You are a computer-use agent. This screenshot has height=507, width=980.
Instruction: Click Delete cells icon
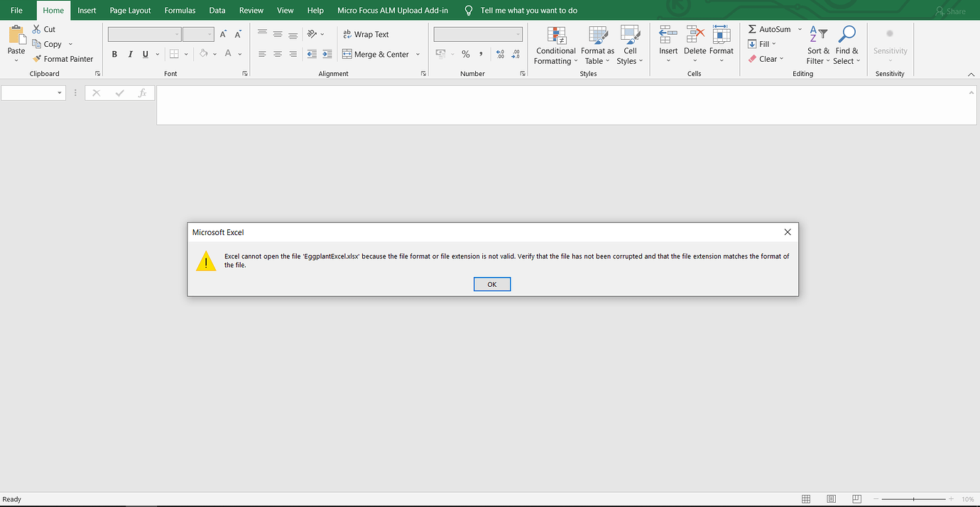coord(695,35)
